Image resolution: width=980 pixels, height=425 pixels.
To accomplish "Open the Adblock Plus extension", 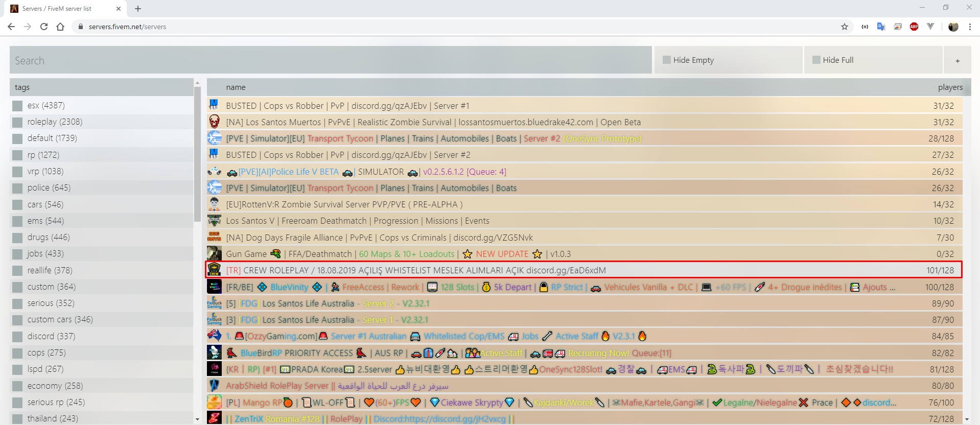I will (914, 27).
